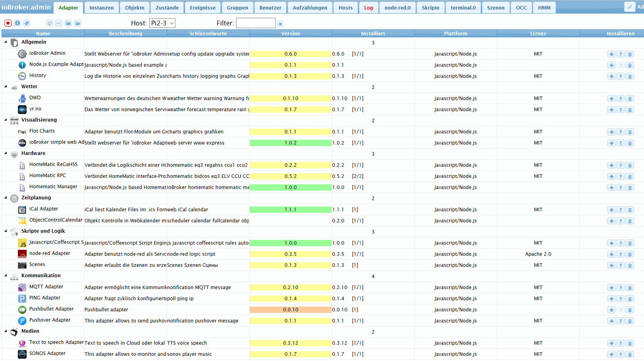644x361 pixels.
Task: Collapse the Kommunikation group
Action: (6, 276)
